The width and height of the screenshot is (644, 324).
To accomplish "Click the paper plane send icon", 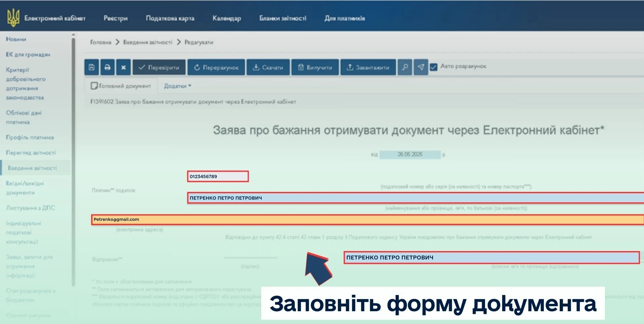I will coord(421,67).
